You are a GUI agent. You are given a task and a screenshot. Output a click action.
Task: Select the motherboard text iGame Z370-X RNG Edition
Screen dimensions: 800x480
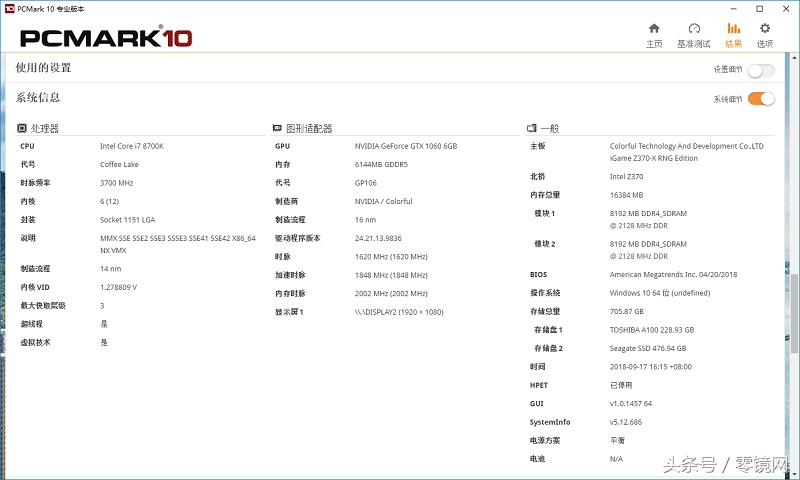tap(653, 158)
